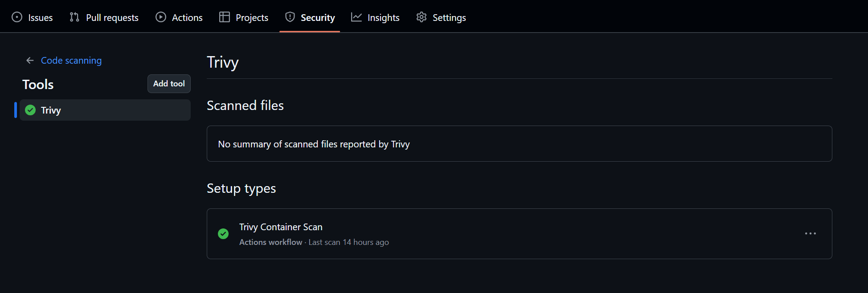Viewport: 868px width, 293px height.
Task: Click the Insights graph icon
Action: tap(356, 17)
